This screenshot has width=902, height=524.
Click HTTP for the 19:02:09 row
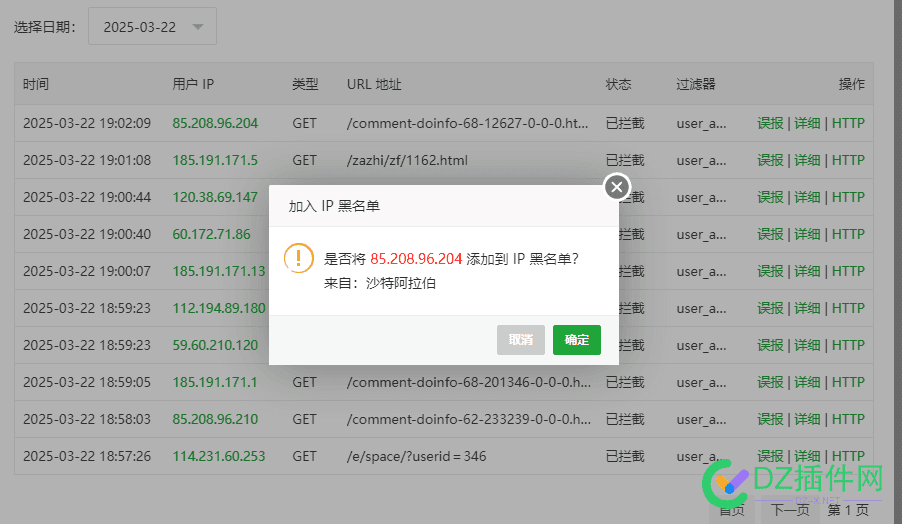pyautogui.click(x=848, y=123)
